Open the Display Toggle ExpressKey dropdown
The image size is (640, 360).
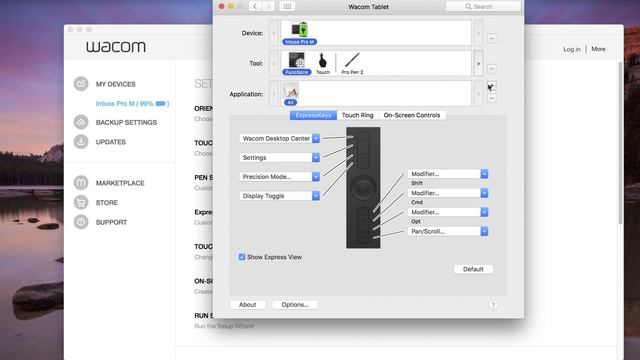280,196
